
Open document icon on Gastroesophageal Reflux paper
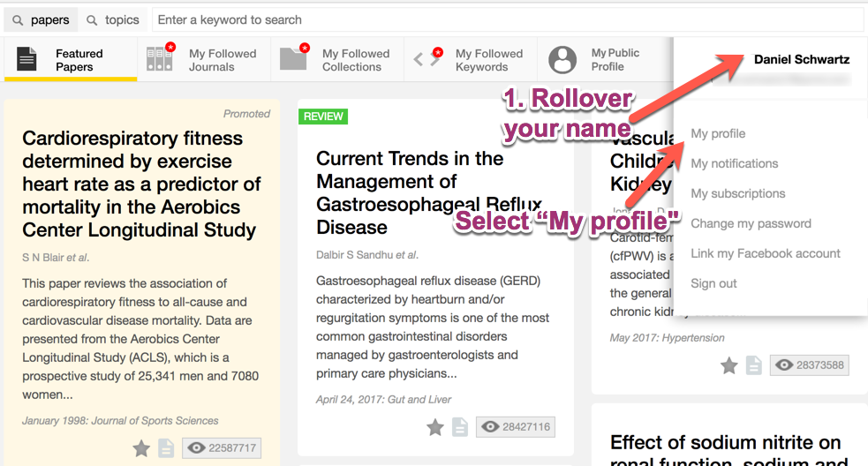459,427
